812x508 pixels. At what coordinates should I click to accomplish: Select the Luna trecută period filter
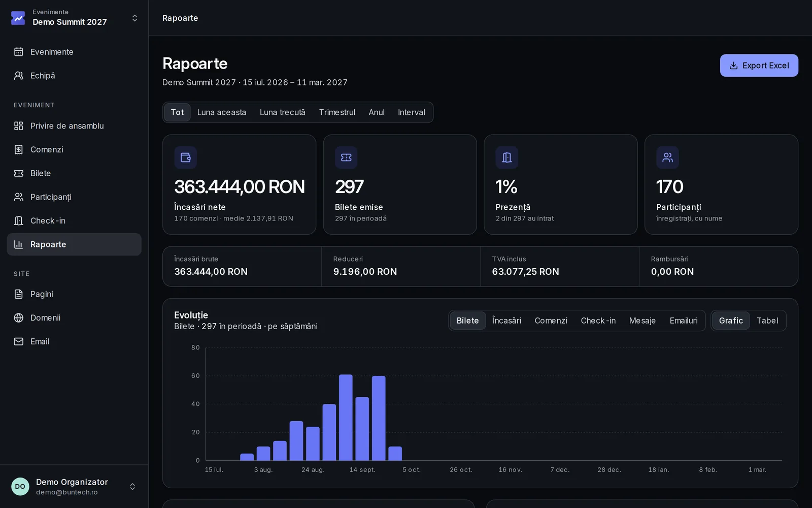pos(283,112)
